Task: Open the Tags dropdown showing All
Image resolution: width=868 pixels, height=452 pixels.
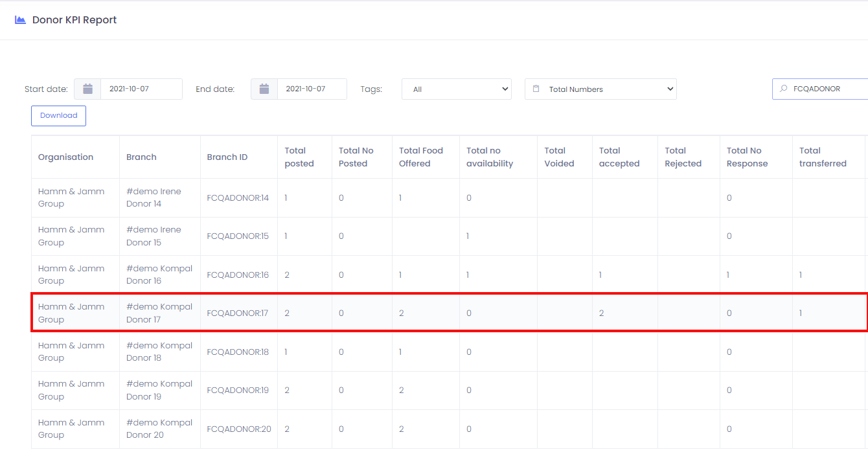Action: pyautogui.click(x=456, y=89)
